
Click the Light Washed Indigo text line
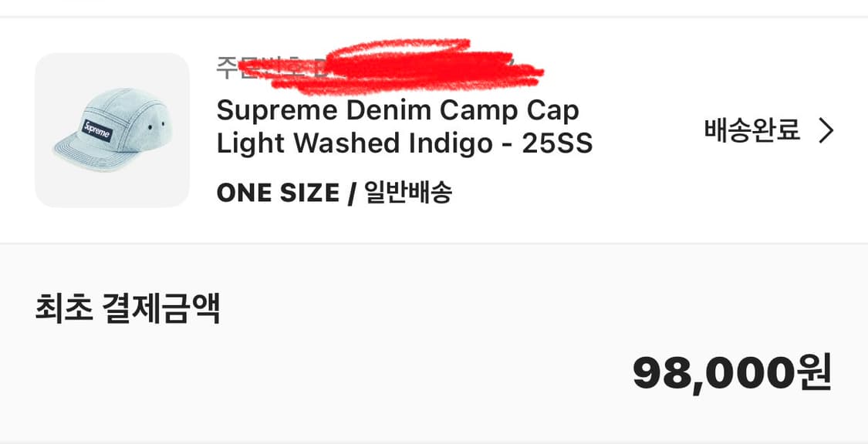(354, 144)
